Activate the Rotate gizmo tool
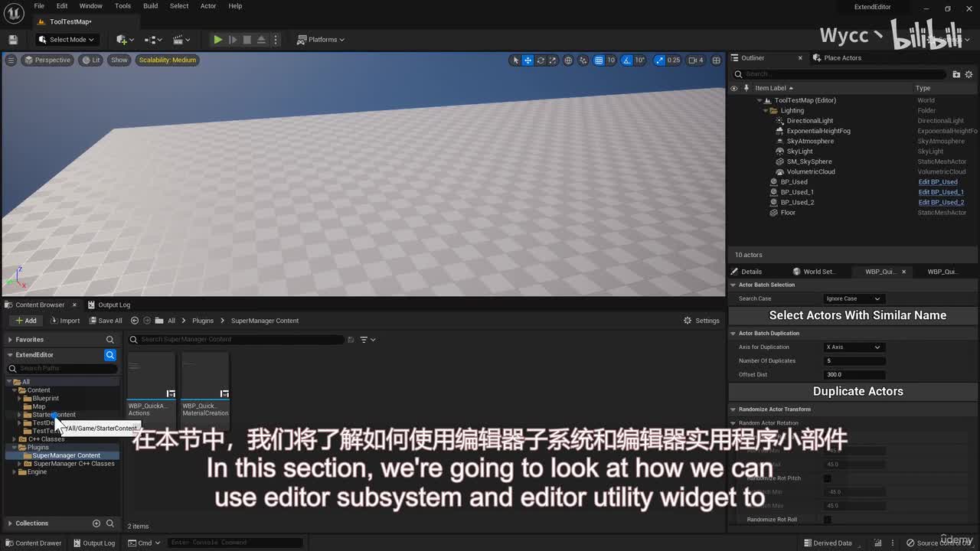 coord(541,60)
